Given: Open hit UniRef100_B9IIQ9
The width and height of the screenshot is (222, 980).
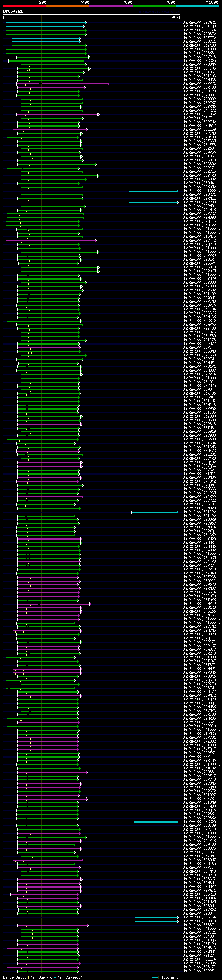Looking at the screenshot, I should coord(199,26).
